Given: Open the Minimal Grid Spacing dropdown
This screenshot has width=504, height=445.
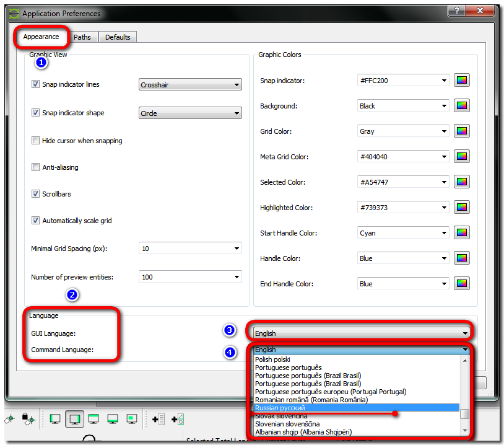Looking at the screenshot, I should click(189, 249).
